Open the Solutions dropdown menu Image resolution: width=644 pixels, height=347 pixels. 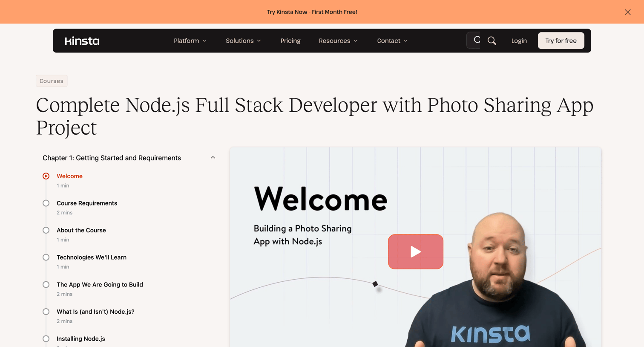click(x=243, y=40)
